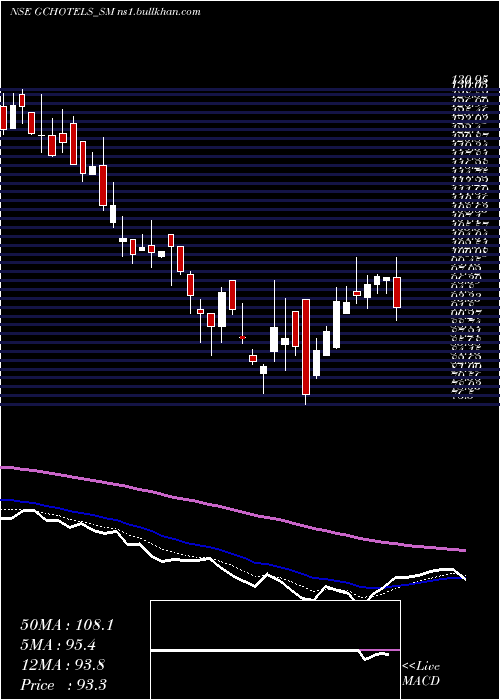This screenshot has height=700, width=500.
Task: Click the MACD inset chart box
Action: coord(275,650)
